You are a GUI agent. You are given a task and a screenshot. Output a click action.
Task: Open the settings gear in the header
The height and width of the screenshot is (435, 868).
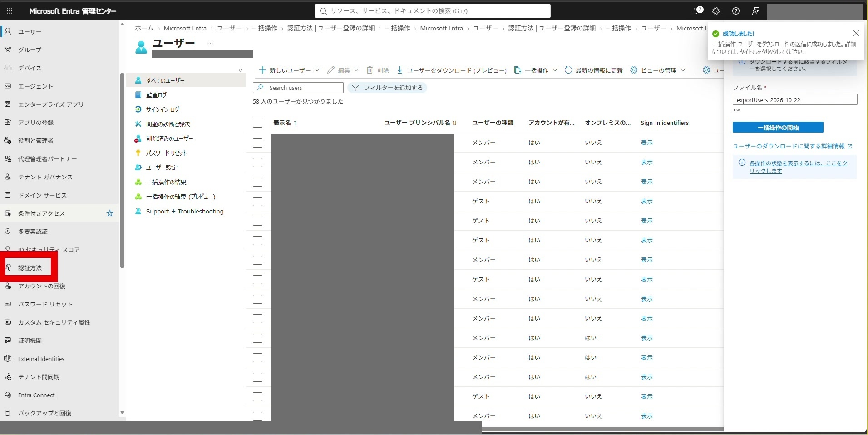(716, 11)
